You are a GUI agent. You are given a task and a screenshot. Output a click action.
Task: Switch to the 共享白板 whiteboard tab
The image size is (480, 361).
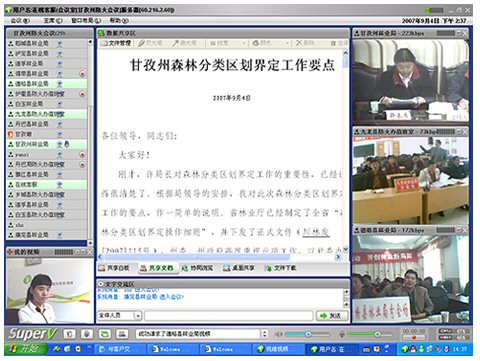114,268
